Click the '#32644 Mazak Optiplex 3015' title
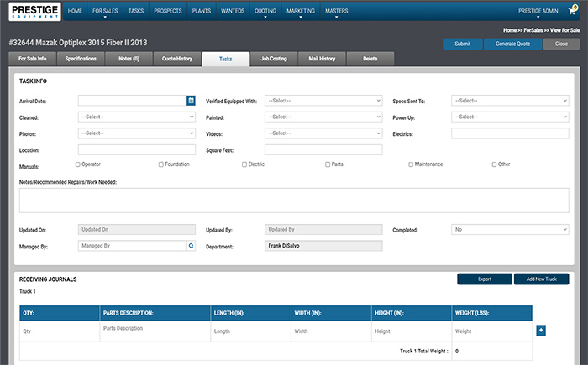 78,43
